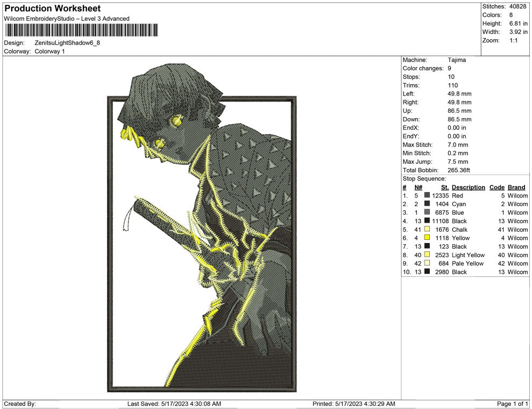Click the 'Pale Yellow' description text
The width and height of the screenshot is (532, 409).
(468, 264)
